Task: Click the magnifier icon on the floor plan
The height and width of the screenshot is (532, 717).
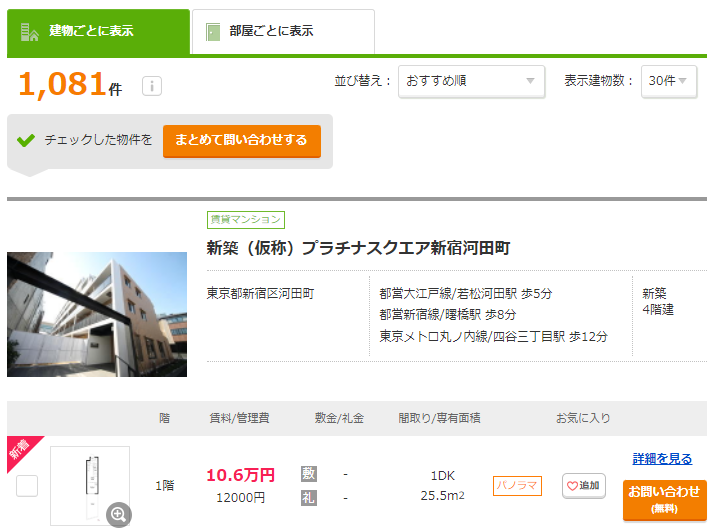Action: coord(118,514)
